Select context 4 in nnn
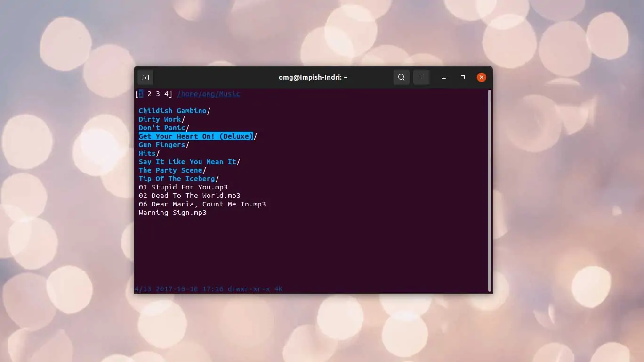 pos(166,94)
